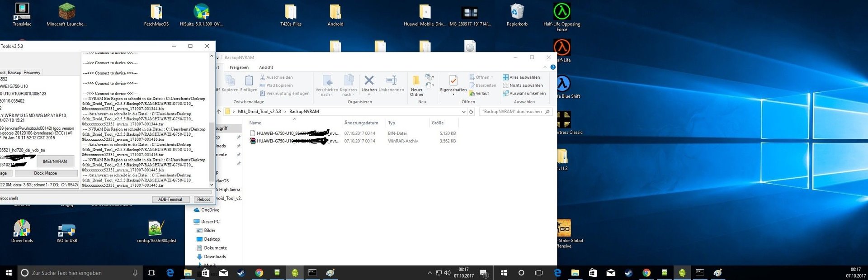
Task: Open the Android folder on desktop
Action: click(335, 14)
